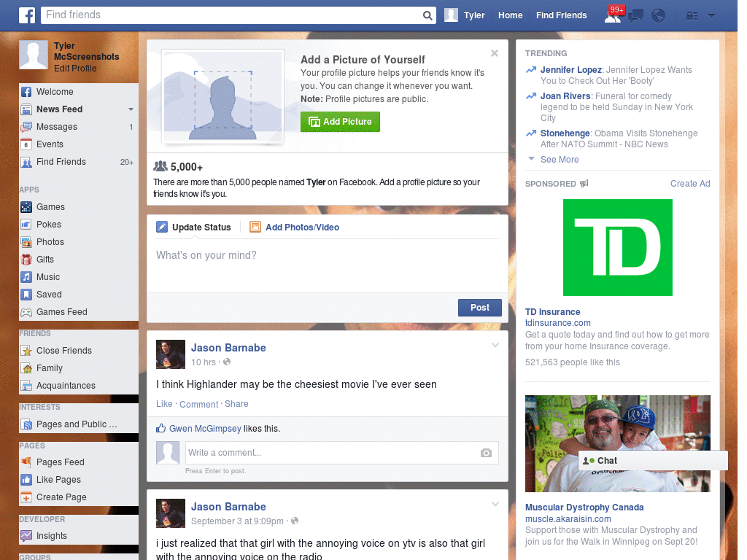Open Find Friends in top navigation
Screen dimensions: 747x560
coord(561,15)
